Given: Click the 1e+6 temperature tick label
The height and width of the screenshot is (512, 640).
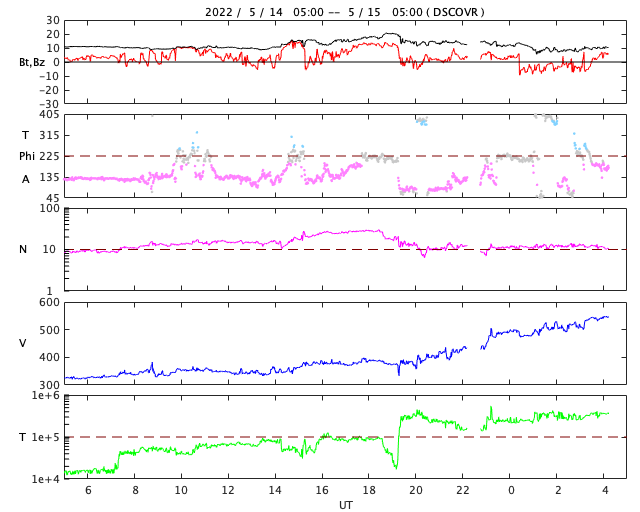Looking at the screenshot, I should (46, 396).
